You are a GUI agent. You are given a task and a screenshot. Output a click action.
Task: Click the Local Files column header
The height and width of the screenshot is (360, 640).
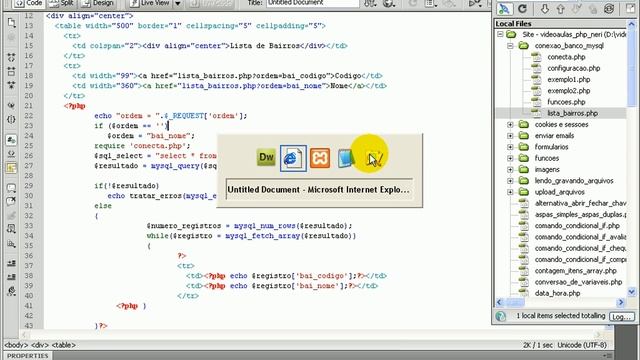[x=560, y=24]
